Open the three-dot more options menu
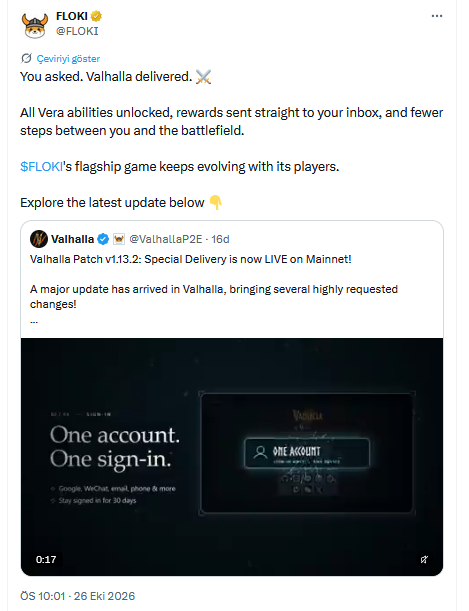This screenshot has height=611, width=469. coord(437,16)
